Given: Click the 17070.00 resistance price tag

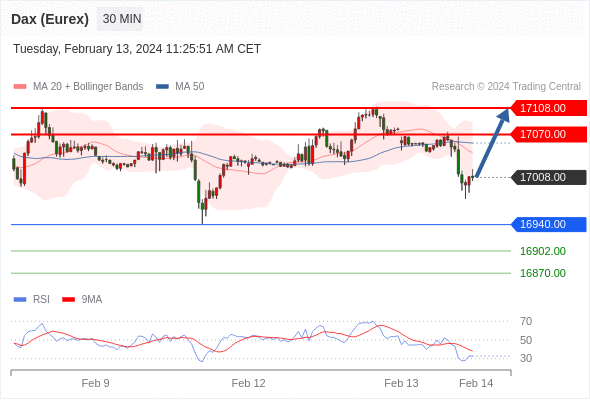Looking at the screenshot, I should click(548, 134).
